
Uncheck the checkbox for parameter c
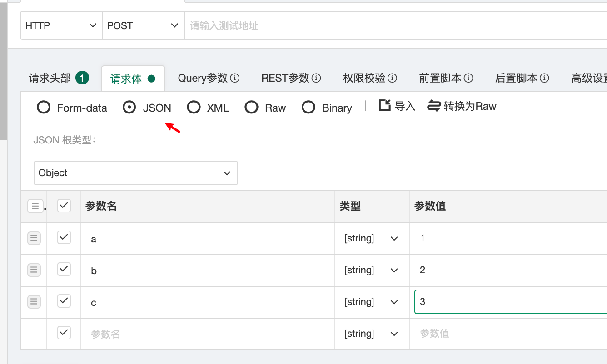tap(64, 301)
